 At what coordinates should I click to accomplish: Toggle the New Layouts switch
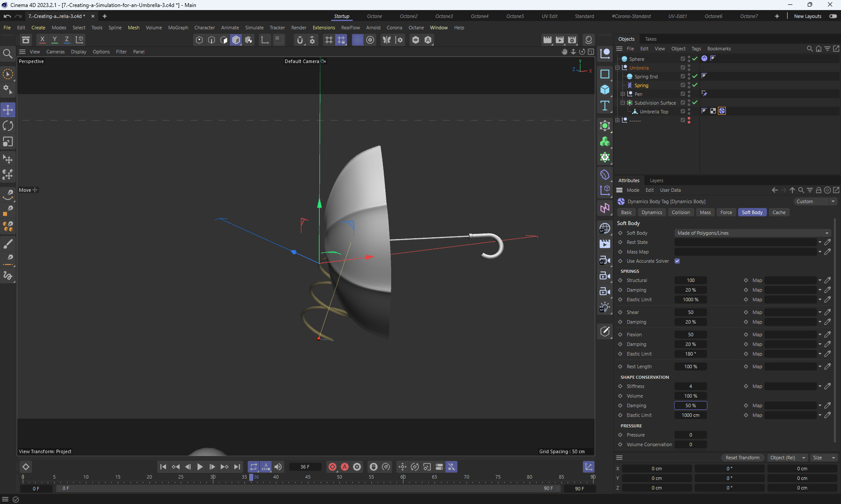click(833, 16)
